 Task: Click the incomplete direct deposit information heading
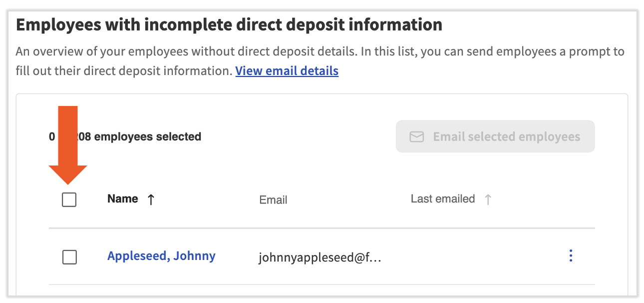[229, 24]
